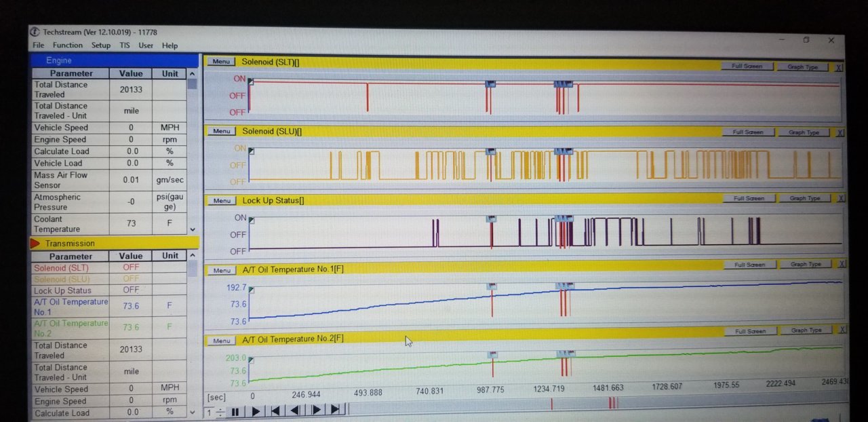The width and height of the screenshot is (868, 422).
Task: Select the Engine data list header
Action: (114, 60)
